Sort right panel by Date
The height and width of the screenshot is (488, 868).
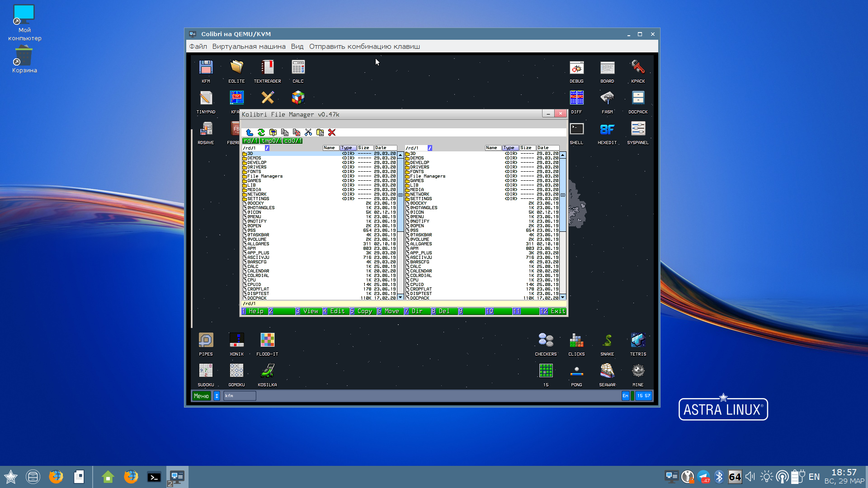tap(548, 148)
